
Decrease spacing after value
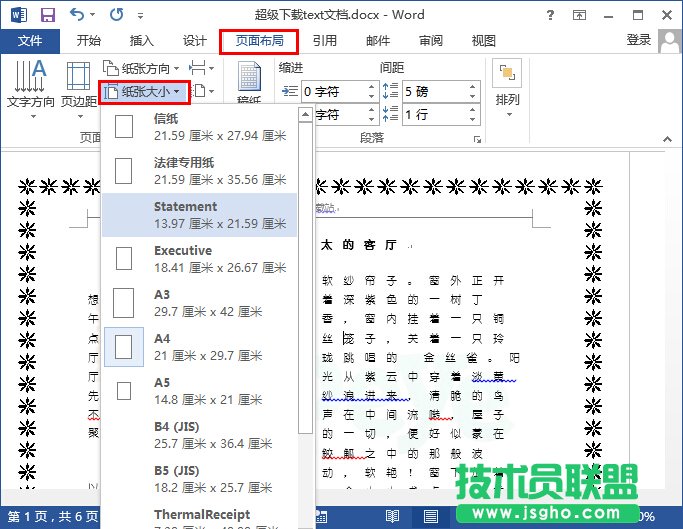click(x=473, y=119)
